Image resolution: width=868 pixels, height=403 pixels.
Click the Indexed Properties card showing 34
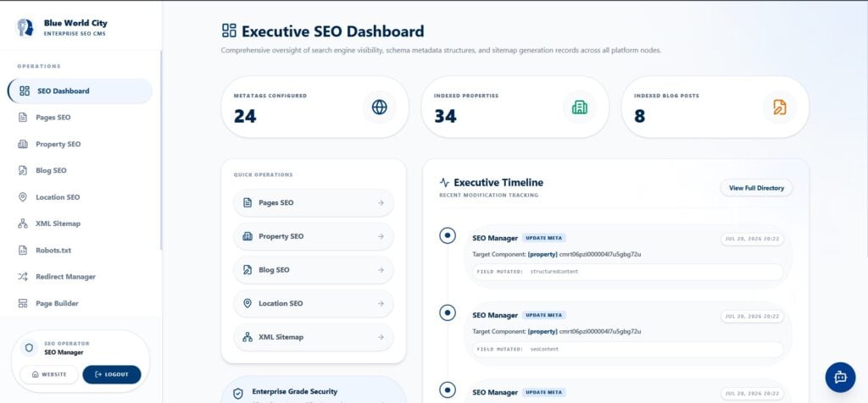[515, 108]
